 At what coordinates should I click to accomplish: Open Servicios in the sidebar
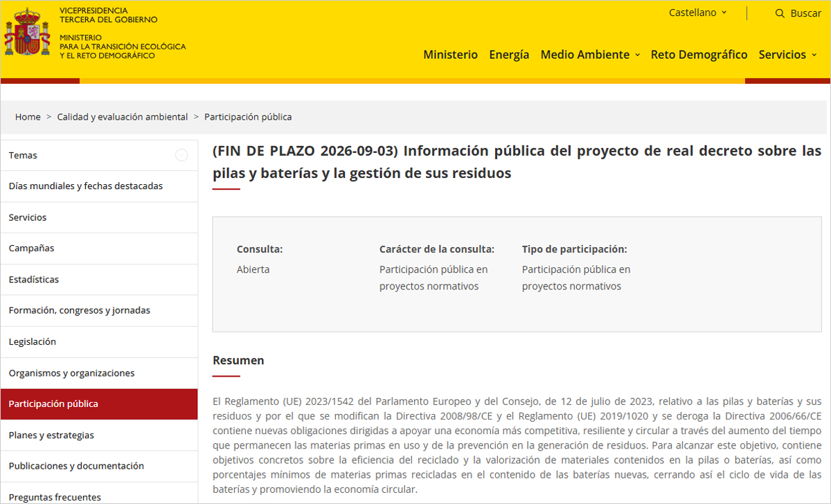[99, 217]
